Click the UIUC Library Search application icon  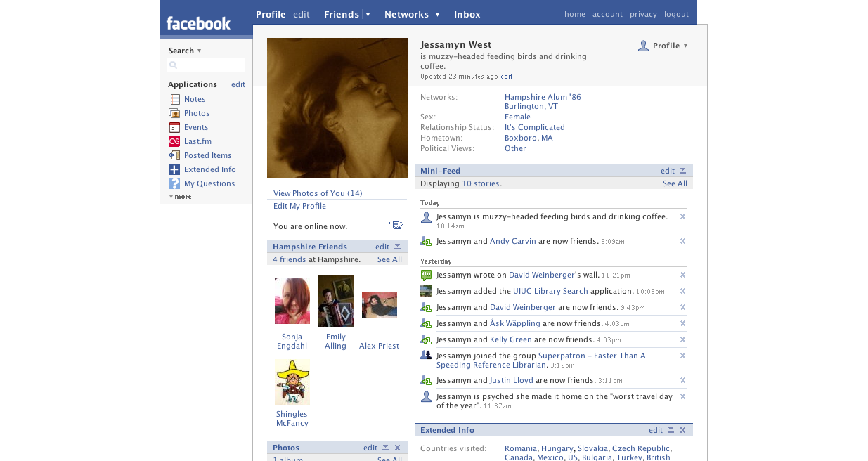click(x=426, y=291)
